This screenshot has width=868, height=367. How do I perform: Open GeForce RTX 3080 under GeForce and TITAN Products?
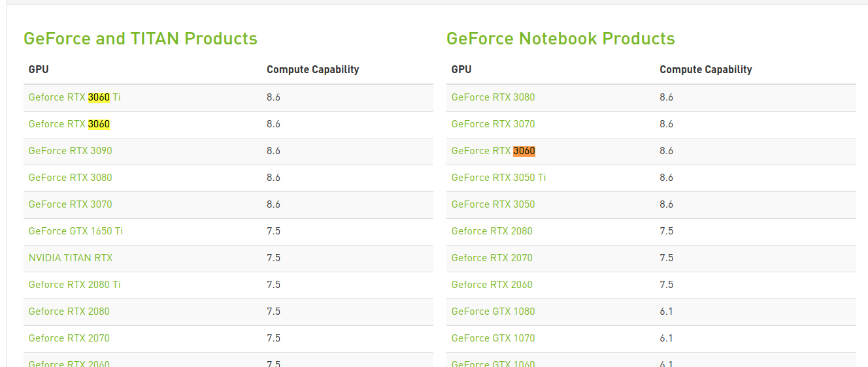pyautogui.click(x=71, y=178)
